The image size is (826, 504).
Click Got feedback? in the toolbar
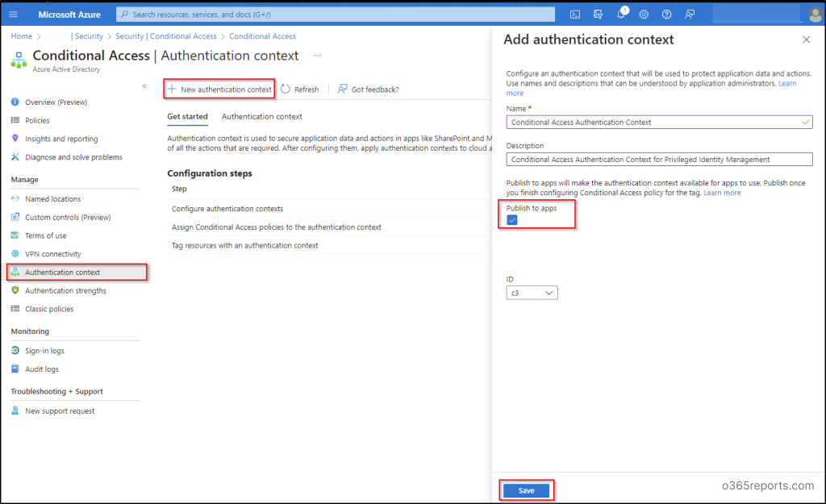[368, 90]
